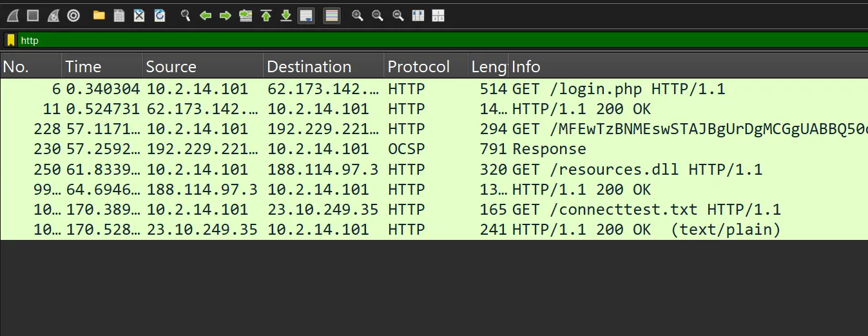Viewport: 868px width, 336px height.
Task: Jump to the last packet
Action: 286,15
